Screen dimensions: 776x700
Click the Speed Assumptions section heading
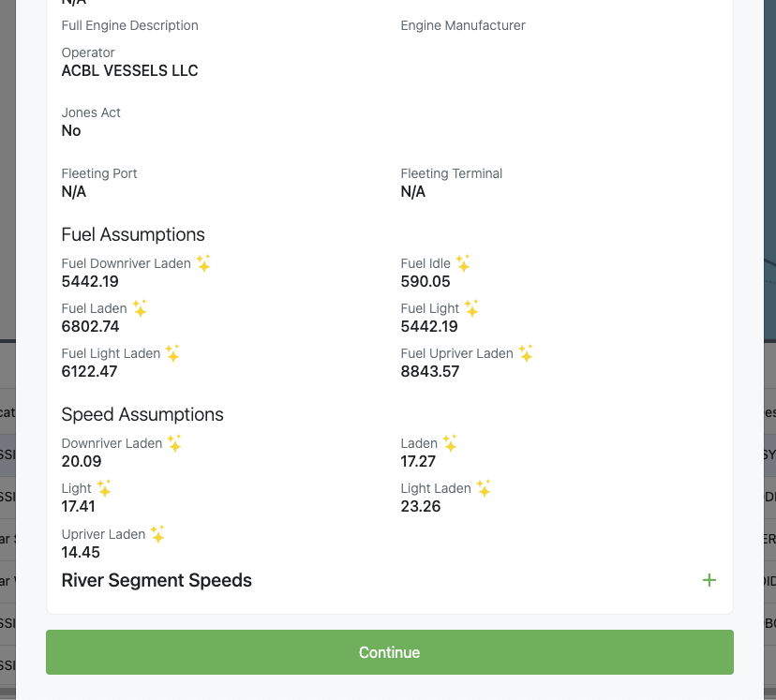[x=142, y=414]
